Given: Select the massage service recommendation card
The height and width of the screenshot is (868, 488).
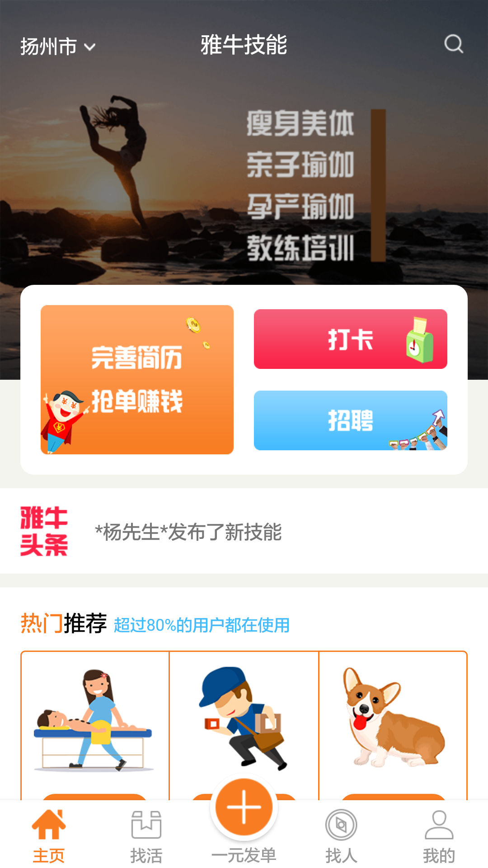Looking at the screenshot, I should (95, 726).
